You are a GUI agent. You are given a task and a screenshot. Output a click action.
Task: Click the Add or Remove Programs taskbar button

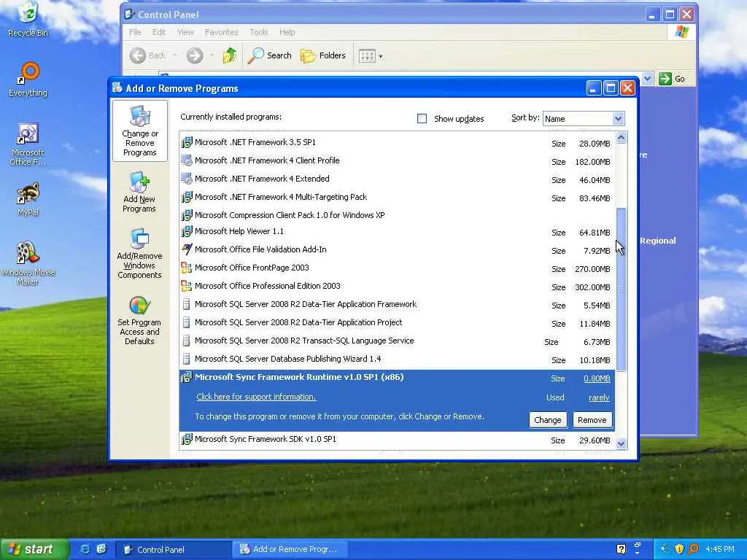[290, 549]
